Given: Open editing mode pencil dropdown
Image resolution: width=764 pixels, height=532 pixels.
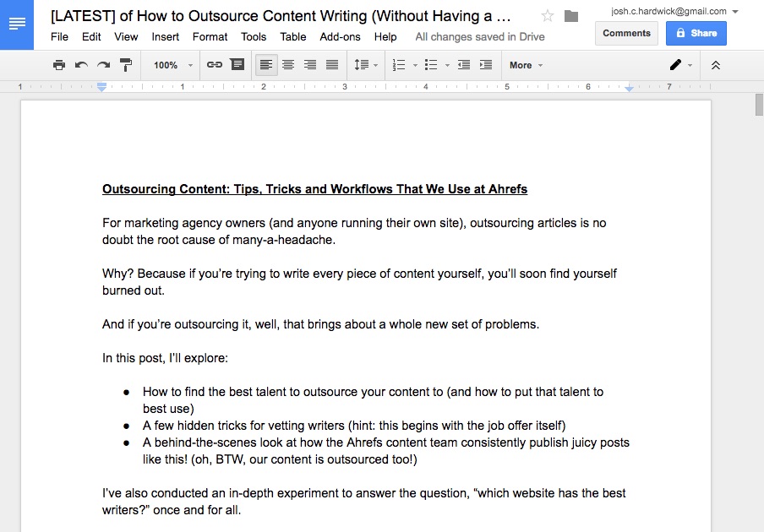Looking at the screenshot, I should point(680,65).
